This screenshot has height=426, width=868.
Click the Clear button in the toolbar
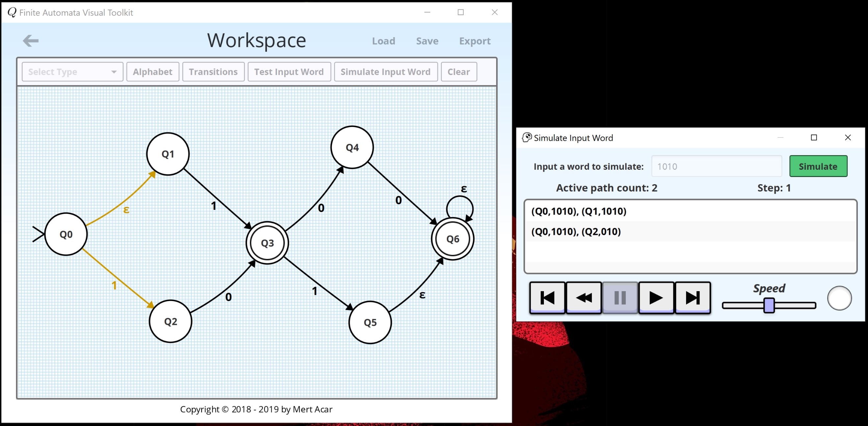(459, 72)
